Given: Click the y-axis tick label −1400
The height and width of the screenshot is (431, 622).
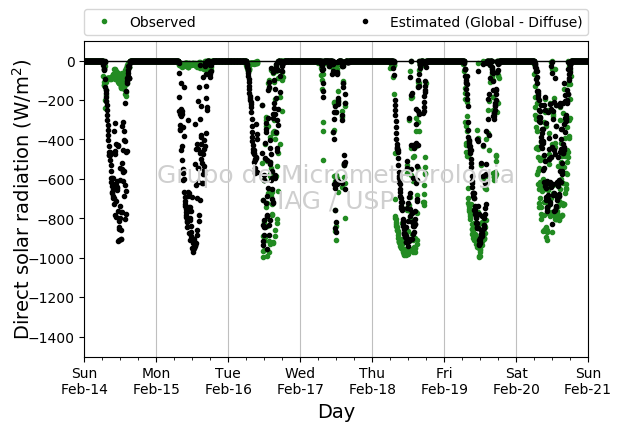Looking at the screenshot, I should (x=53, y=337).
